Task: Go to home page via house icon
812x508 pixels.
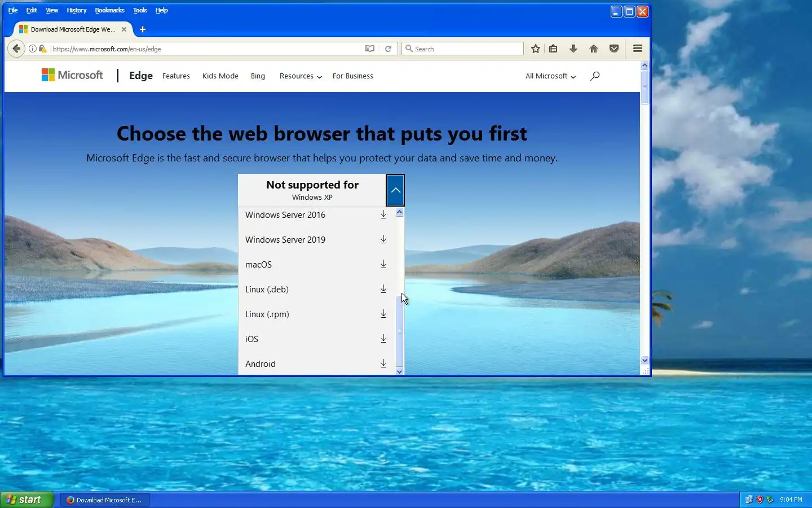Action: (594, 49)
